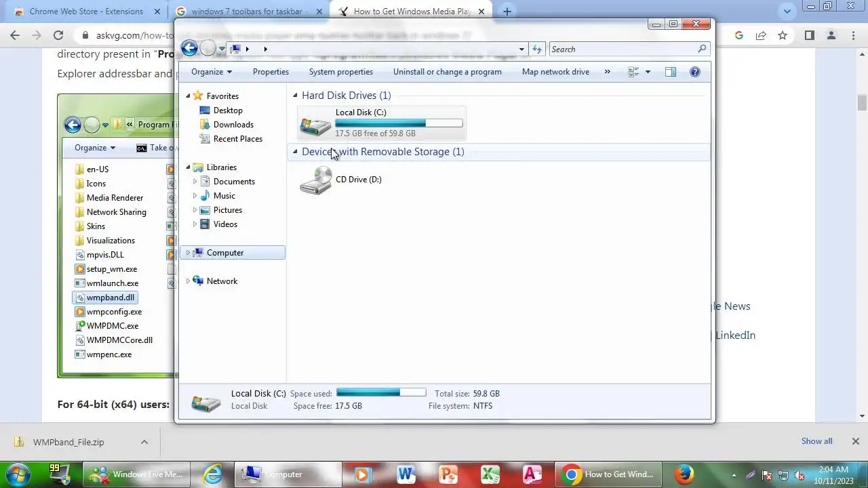The width and height of the screenshot is (868, 488).
Task: Click Local Disk (C:) usage bar
Action: [x=399, y=123]
